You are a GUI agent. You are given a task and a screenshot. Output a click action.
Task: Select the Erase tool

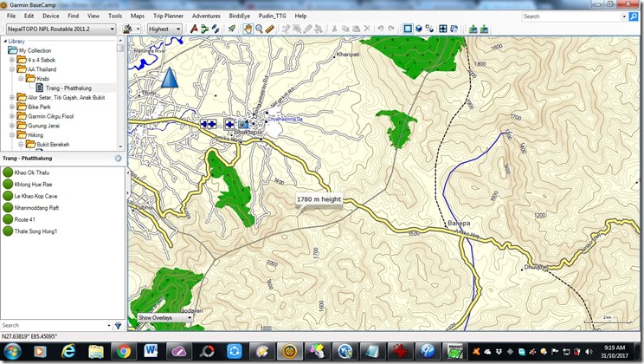click(x=307, y=29)
